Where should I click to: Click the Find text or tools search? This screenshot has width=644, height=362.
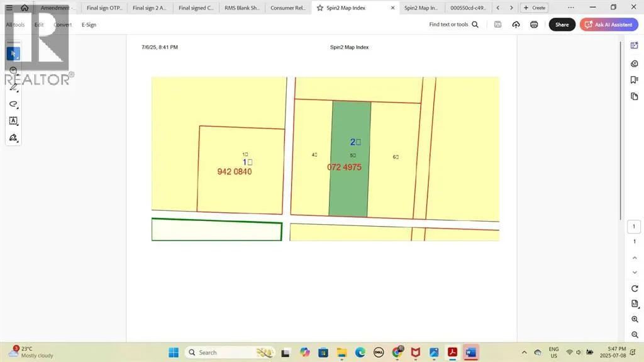pos(453,25)
